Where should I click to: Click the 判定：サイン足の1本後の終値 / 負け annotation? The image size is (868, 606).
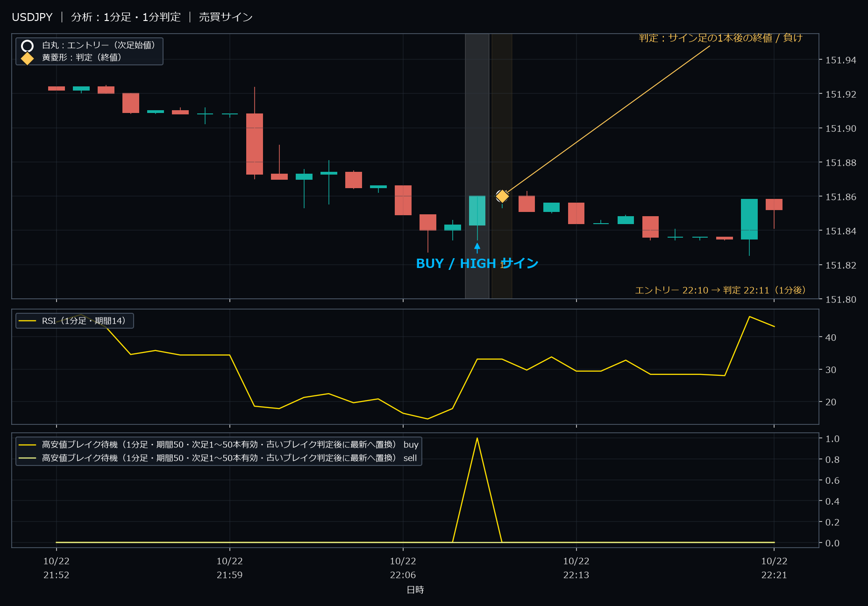(x=720, y=38)
